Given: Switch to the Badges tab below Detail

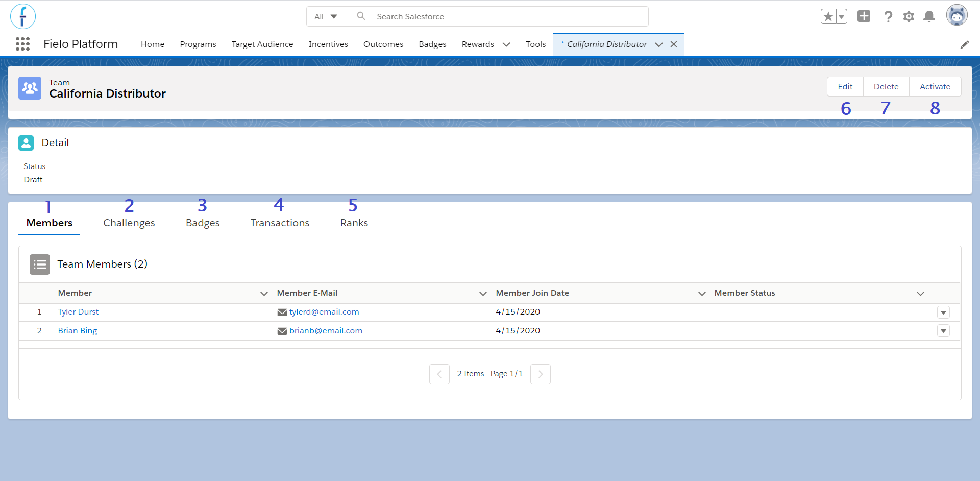Looking at the screenshot, I should click(203, 223).
